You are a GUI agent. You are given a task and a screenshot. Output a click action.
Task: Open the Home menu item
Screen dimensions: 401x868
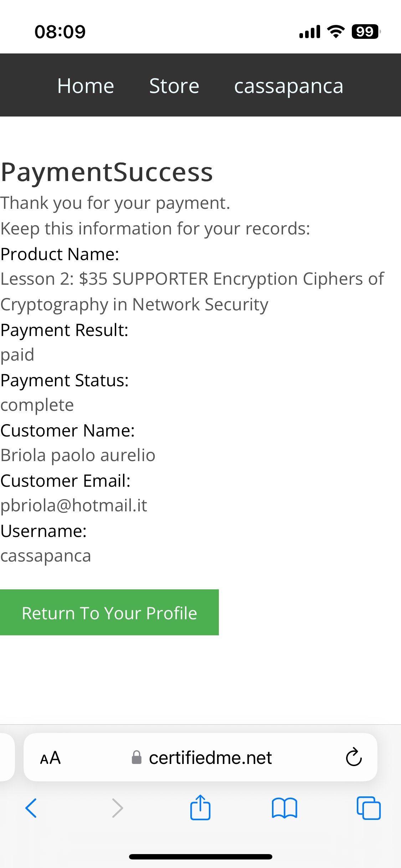86,86
